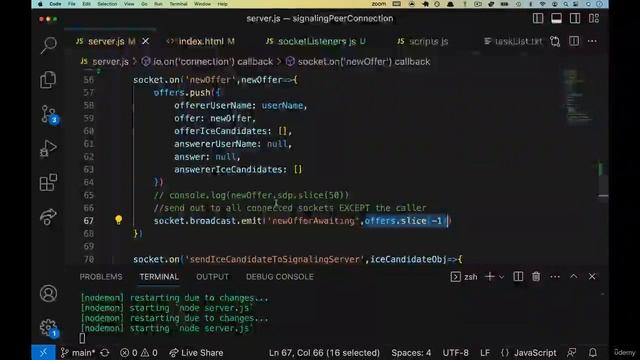Open Customize Layout icon in title bar
This screenshot has height=360, width=640.
(594, 18)
